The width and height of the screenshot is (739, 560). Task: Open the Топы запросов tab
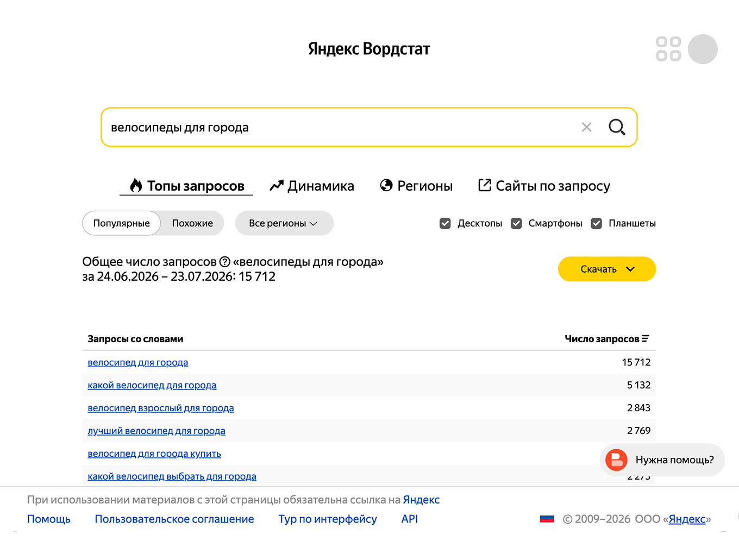pos(186,186)
